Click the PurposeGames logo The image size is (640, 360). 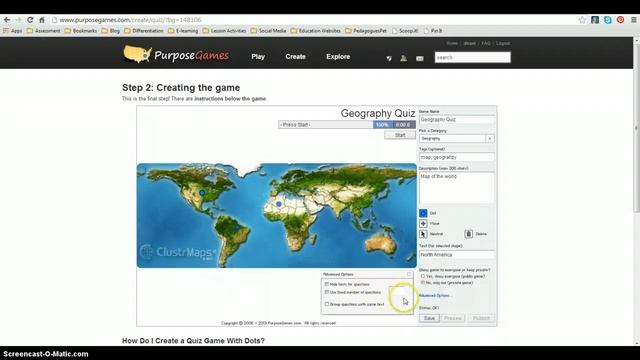coord(176,55)
